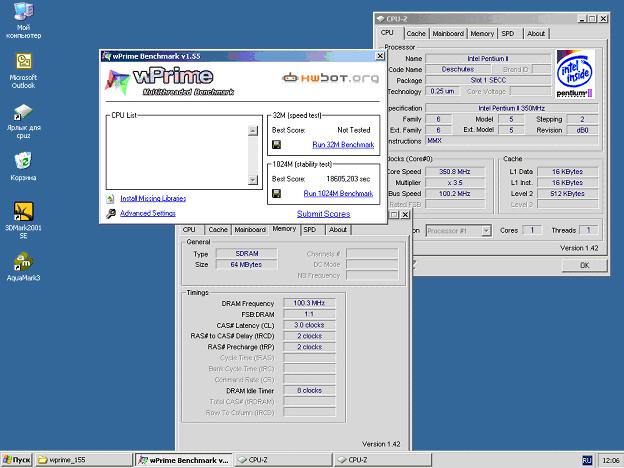This screenshot has width=624, height=468.
Task: Click the 100.2 MHz bus speed value
Action: coord(455,194)
